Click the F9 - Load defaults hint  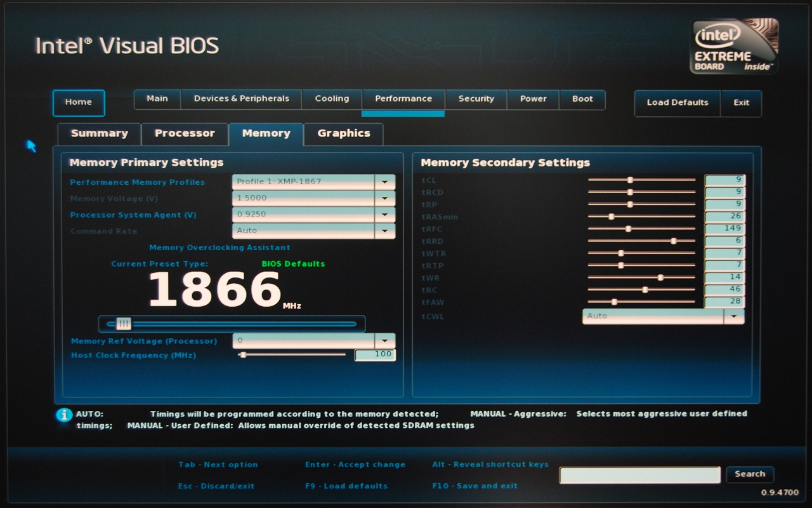click(346, 486)
